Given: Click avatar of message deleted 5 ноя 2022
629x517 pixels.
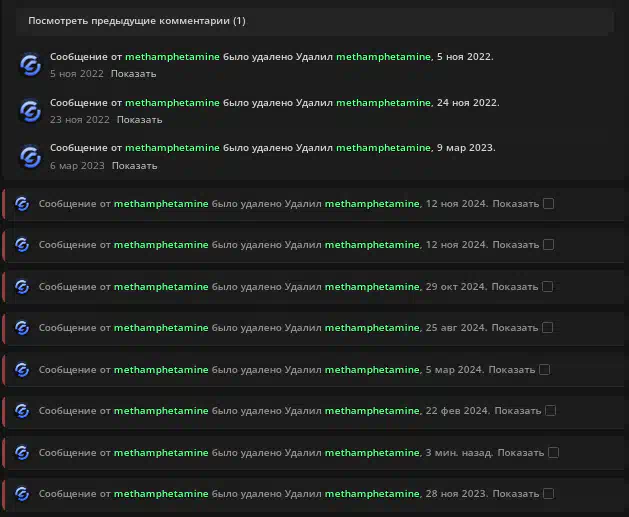Looking at the screenshot, I should 30,65.
